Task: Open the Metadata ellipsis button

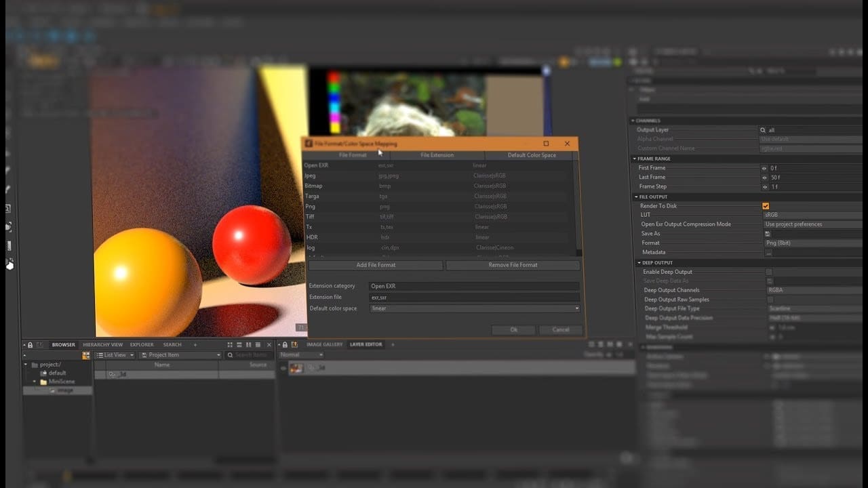Action: click(768, 253)
